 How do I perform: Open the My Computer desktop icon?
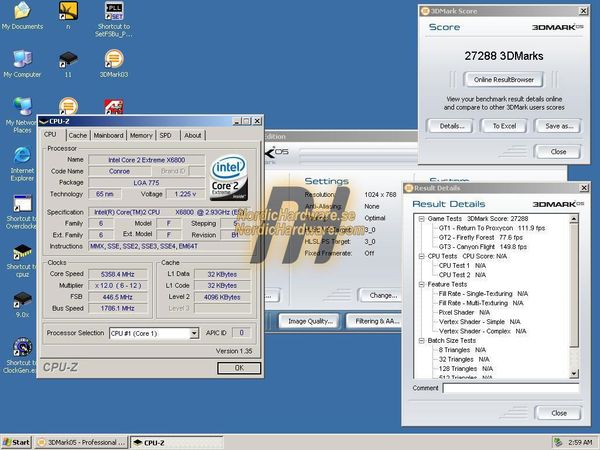[x=21, y=58]
